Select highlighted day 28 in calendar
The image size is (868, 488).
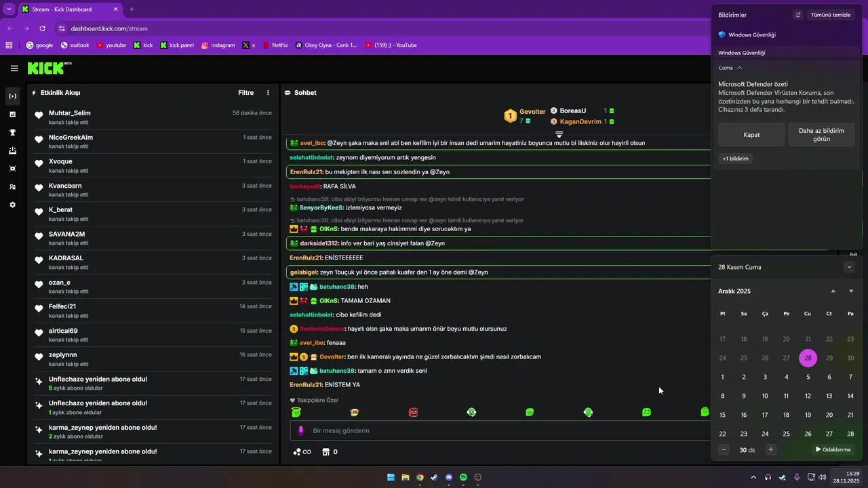(808, 358)
